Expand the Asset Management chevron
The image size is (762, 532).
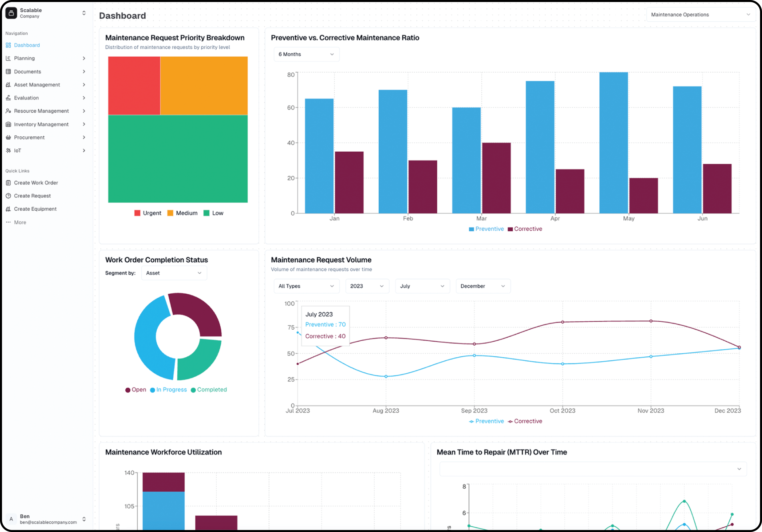tap(84, 85)
